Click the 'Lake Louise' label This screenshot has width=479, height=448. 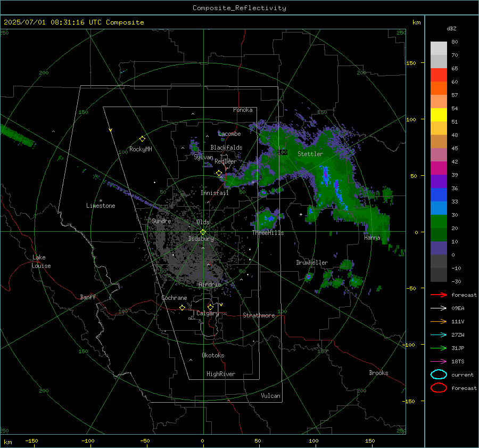click(x=41, y=262)
